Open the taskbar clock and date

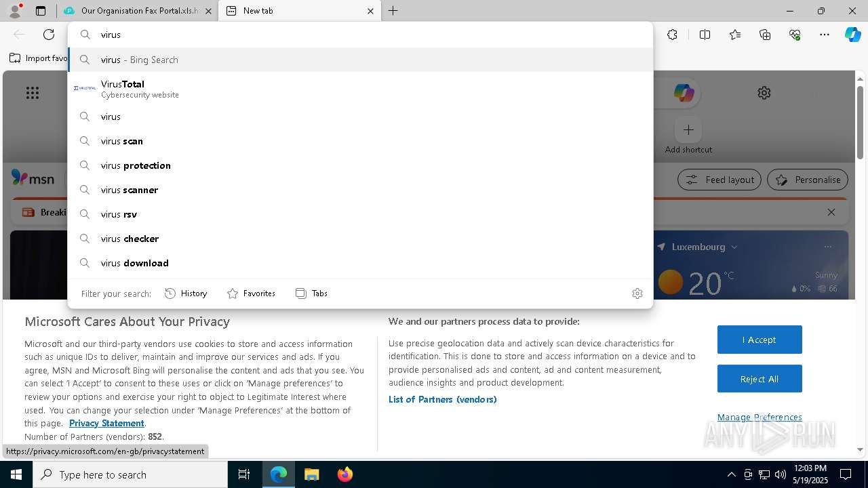pyautogui.click(x=810, y=474)
